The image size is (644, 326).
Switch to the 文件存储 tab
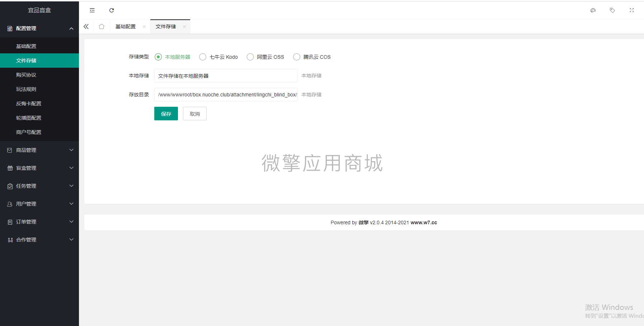click(x=166, y=27)
